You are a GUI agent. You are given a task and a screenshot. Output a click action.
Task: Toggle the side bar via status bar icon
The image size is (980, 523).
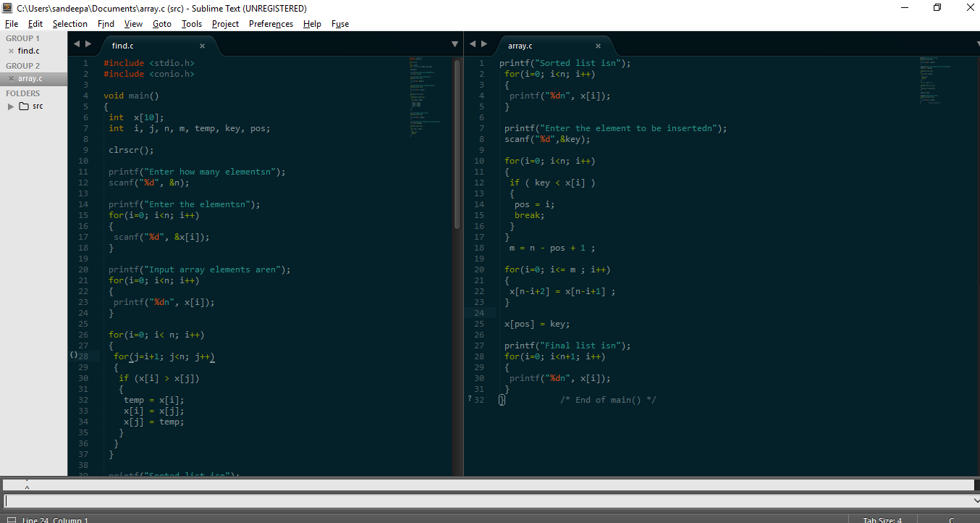point(11,519)
